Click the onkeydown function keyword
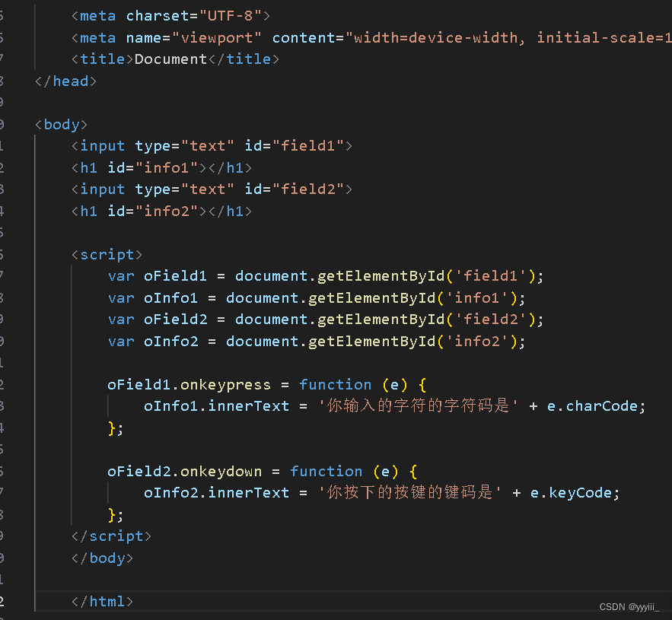 pos(326,471)
